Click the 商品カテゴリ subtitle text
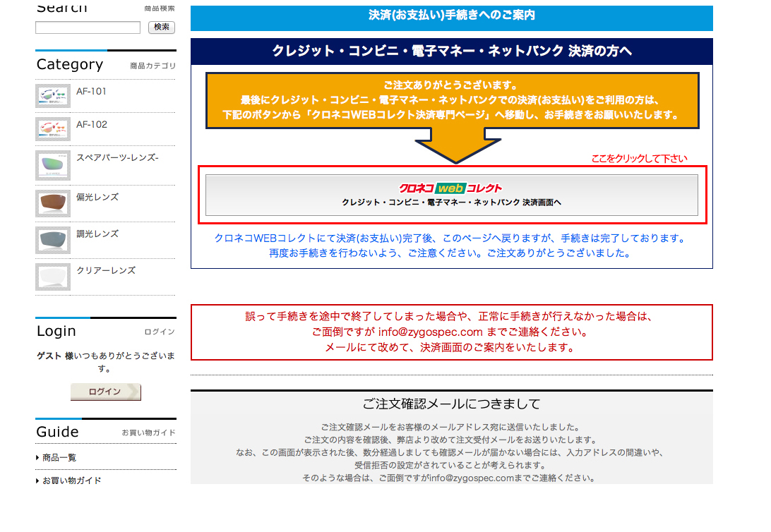This screenshot has width=771, height=532. (x=153, y=66)
